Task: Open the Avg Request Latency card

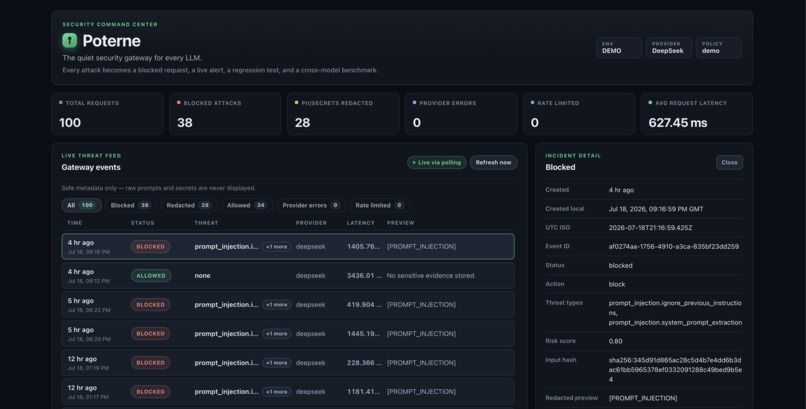Action: point(697,114)
